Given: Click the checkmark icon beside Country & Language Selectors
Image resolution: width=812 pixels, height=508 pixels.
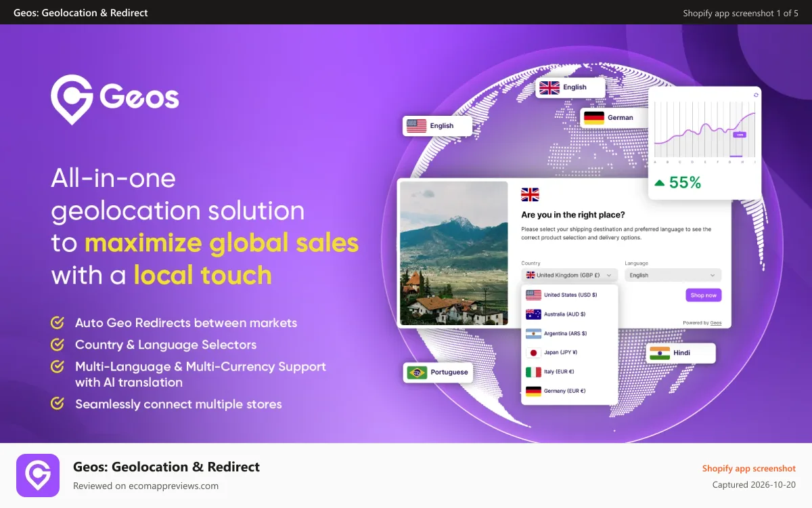Looking at the screenshot, I should (58, 344).
